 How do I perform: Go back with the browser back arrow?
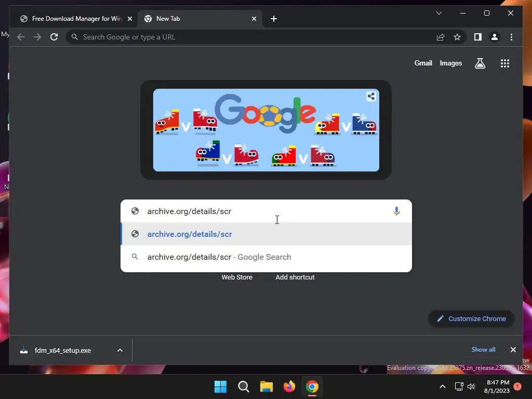pyautogui.click(x=21, y=37)
